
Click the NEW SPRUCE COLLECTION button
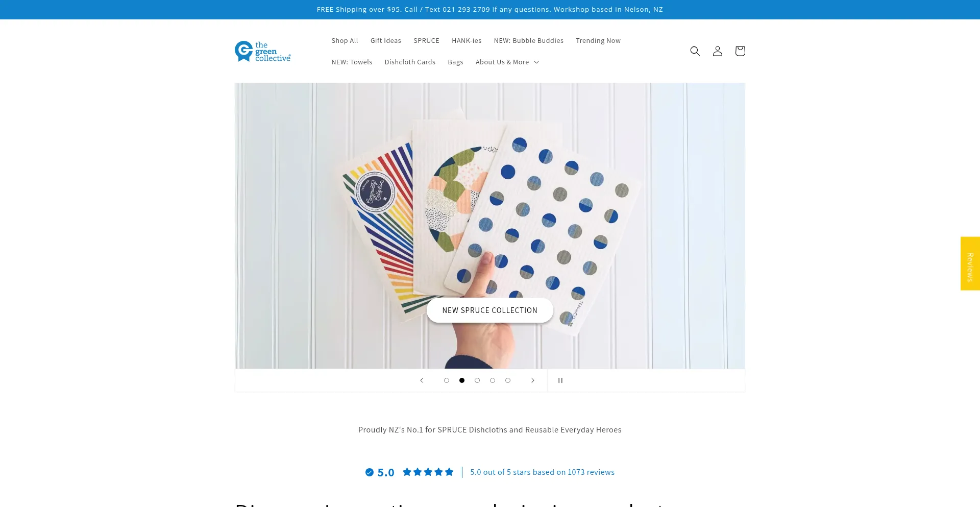(x=490, y=310)
